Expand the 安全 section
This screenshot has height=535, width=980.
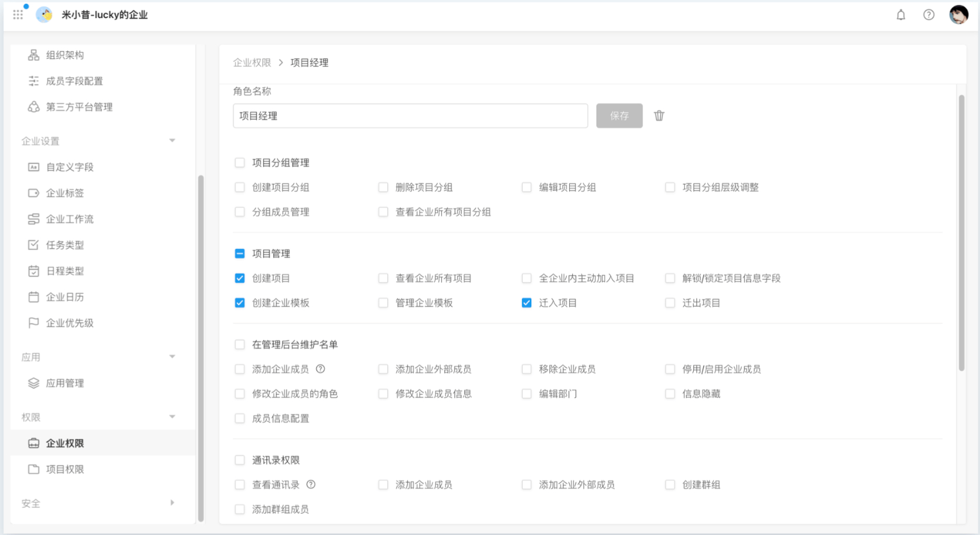[x=172, y=503]
